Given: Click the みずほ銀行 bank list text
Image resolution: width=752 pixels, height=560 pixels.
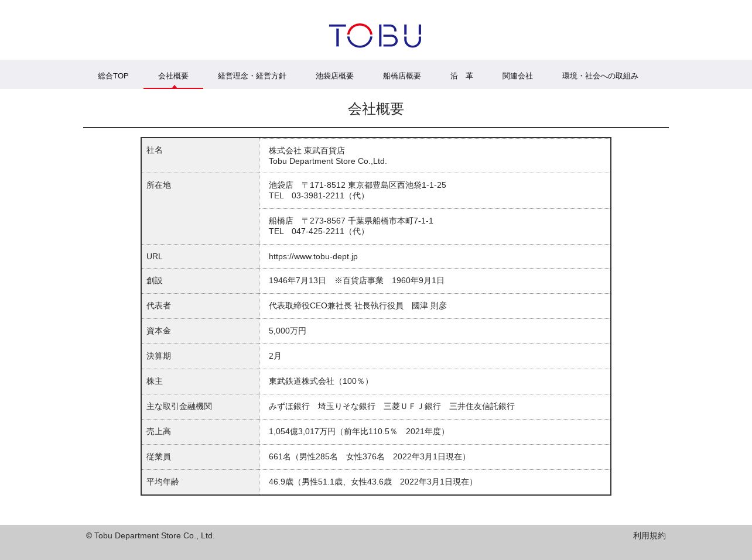Looking at the screenshot, I should pyautogui.click(x=392, y=406).
